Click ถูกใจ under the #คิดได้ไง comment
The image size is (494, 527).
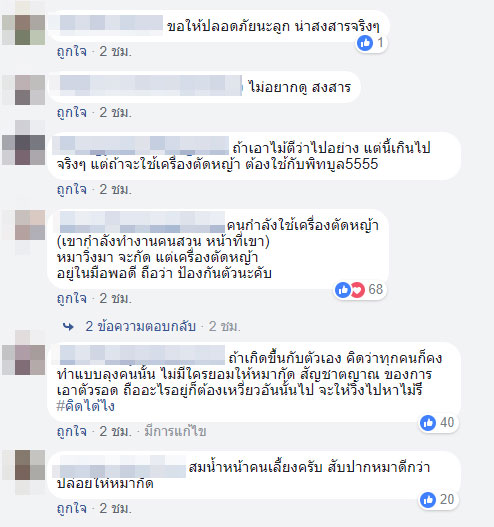(72, 431)
